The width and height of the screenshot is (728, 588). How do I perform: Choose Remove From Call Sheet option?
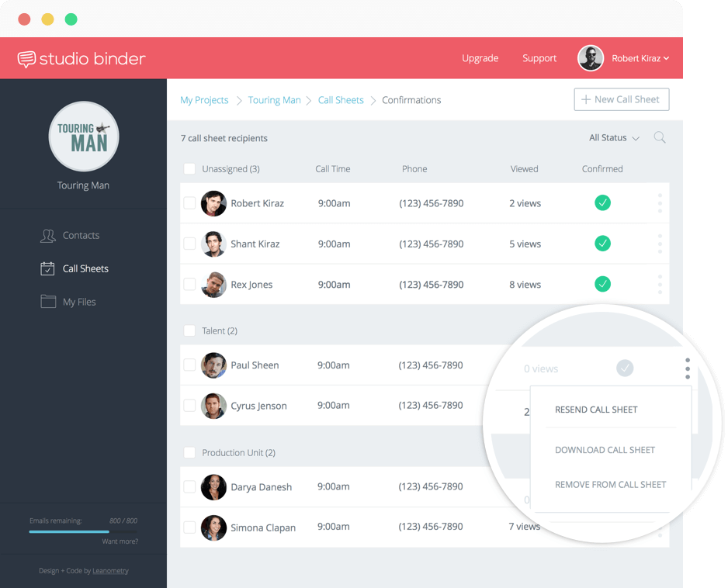click(x=611, y=485)
